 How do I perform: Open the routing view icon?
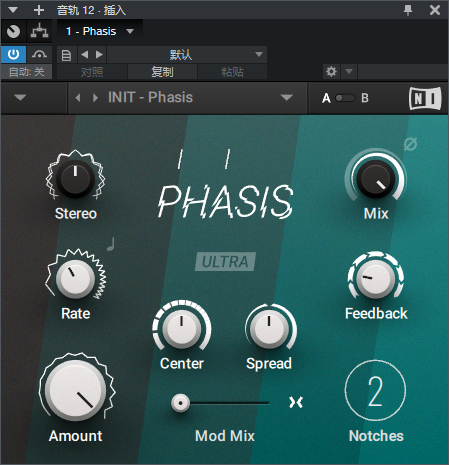point(39,31)
